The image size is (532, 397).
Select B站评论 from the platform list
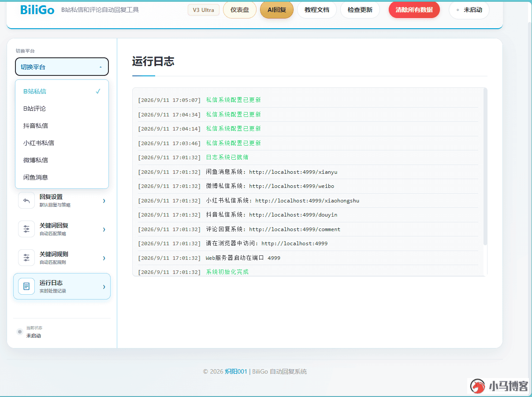[x=62, y=109]
